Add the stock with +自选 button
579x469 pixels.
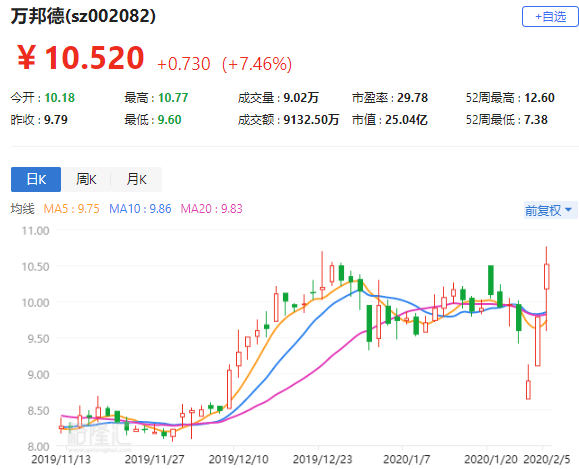pyautogui.click(x=550, y=17)
